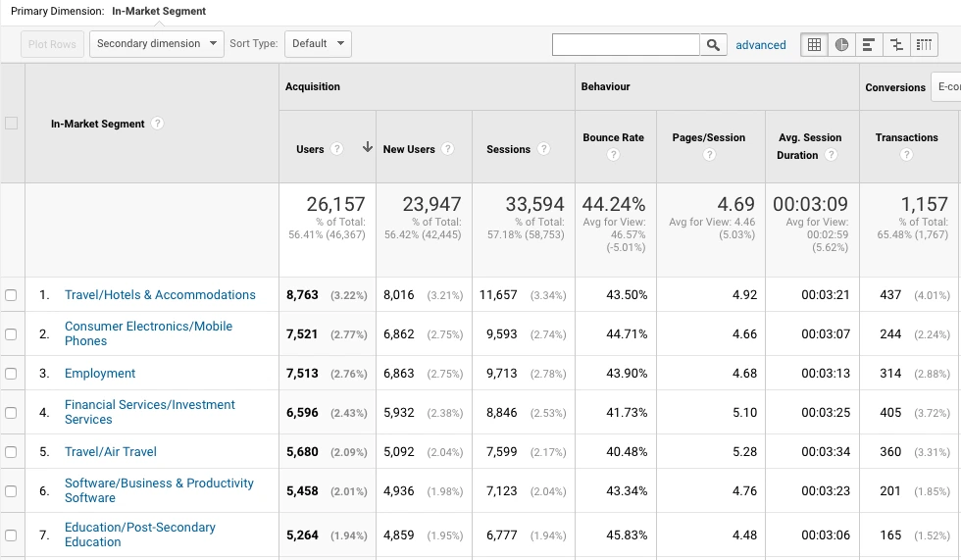Open help icon under Pages/Session
This screenshot has height=560, width=961.
point(709,155)
